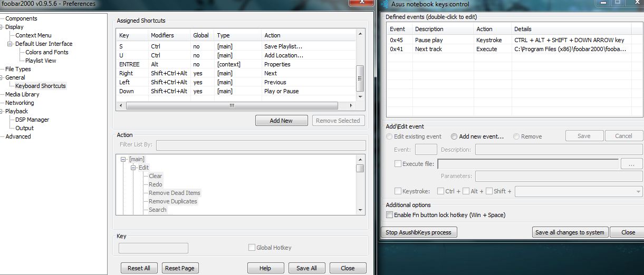The image size is (644, 275).
Task: Click the Save All button
Action: (x=306, y=268)
